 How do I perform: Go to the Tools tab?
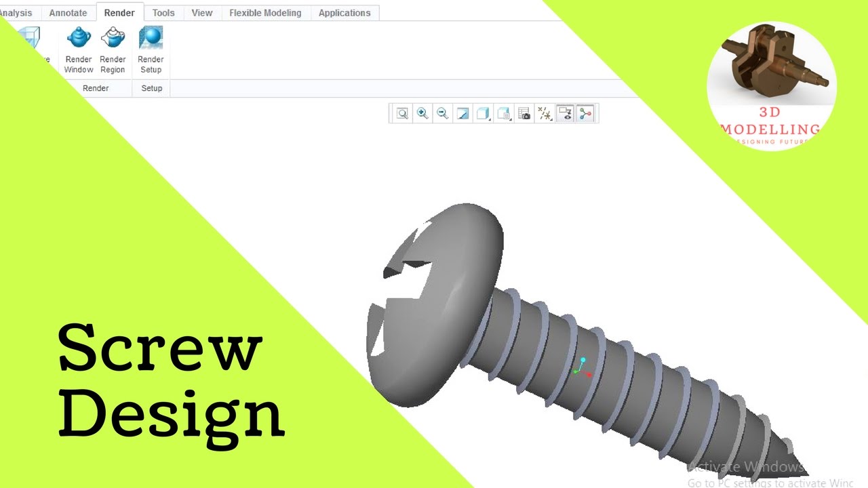pos(163,13)
